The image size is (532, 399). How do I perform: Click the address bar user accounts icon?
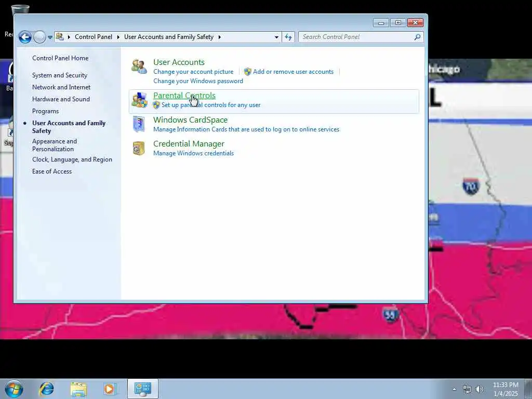[60, 37]
